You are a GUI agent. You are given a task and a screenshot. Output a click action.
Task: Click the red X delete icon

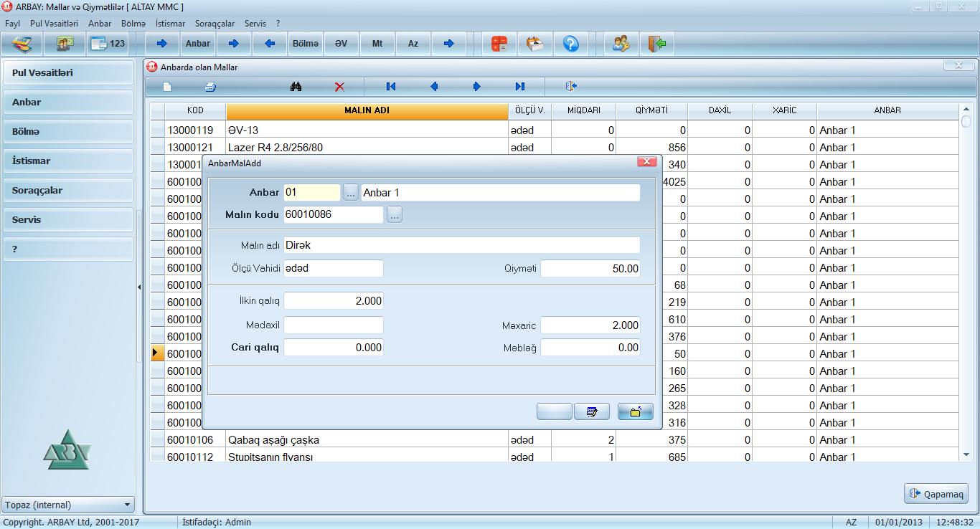pos(340,87)
